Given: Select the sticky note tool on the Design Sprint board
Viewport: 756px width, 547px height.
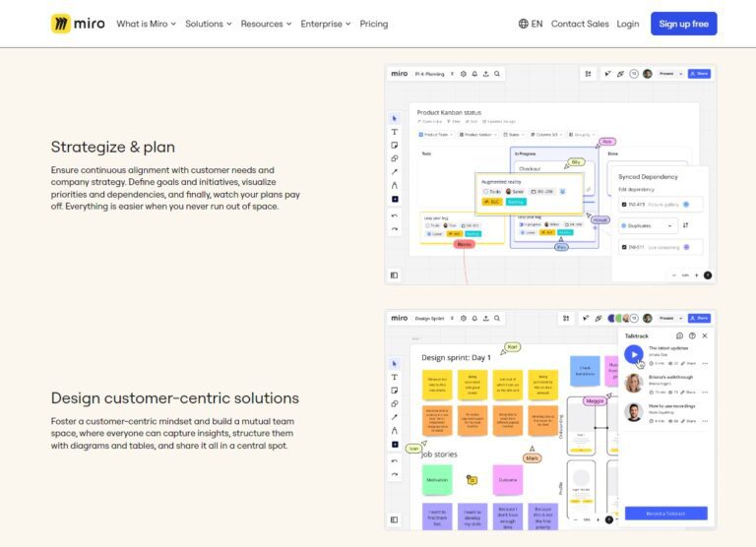Looking at the screenshot, I should 395,391.
